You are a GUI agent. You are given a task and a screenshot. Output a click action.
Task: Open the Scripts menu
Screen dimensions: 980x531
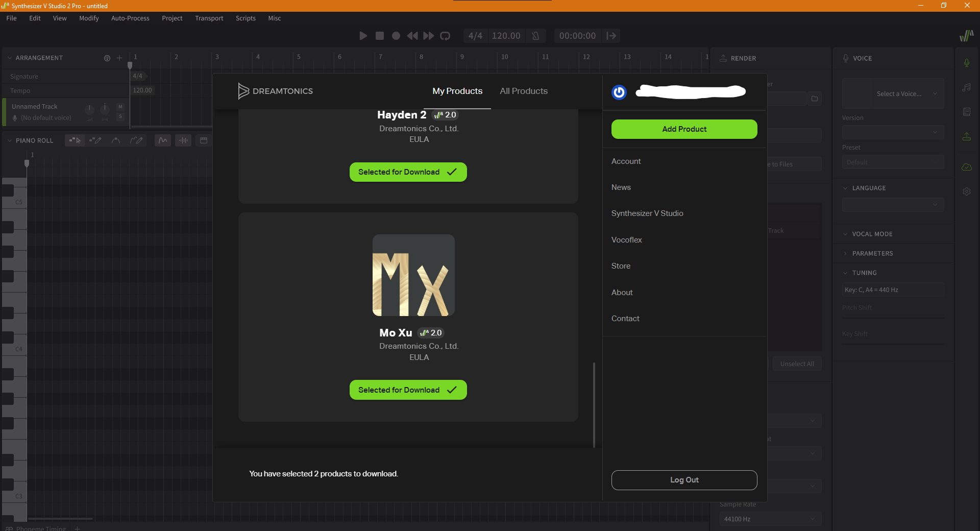pos(246,18)
